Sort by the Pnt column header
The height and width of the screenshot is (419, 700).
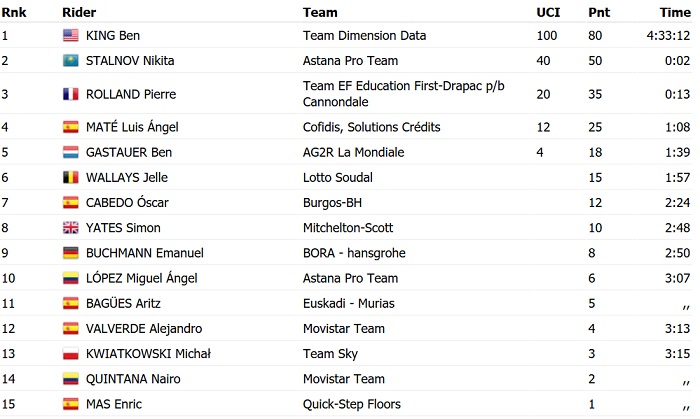click(x=599, y=13)
